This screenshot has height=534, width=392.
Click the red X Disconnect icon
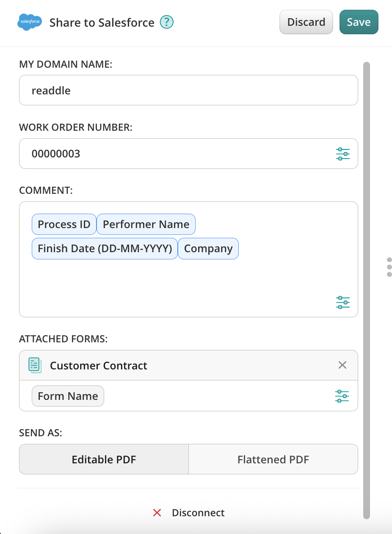[157, 513]
